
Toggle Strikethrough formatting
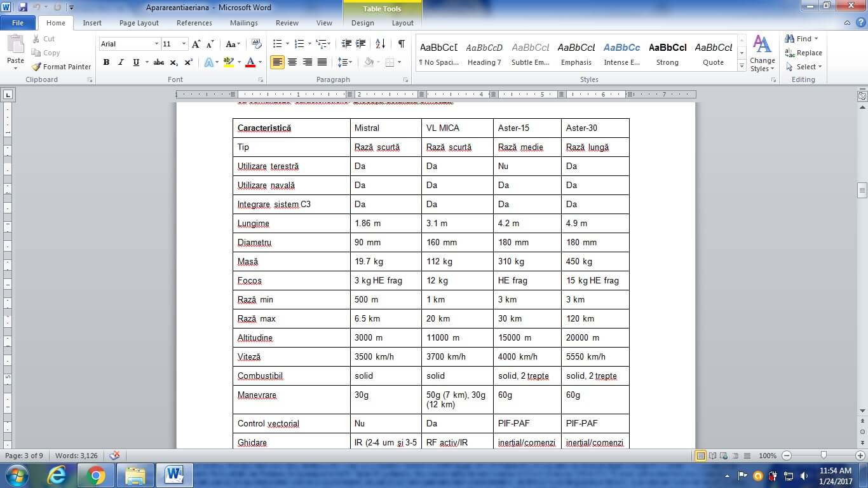(x=159, y=62)
